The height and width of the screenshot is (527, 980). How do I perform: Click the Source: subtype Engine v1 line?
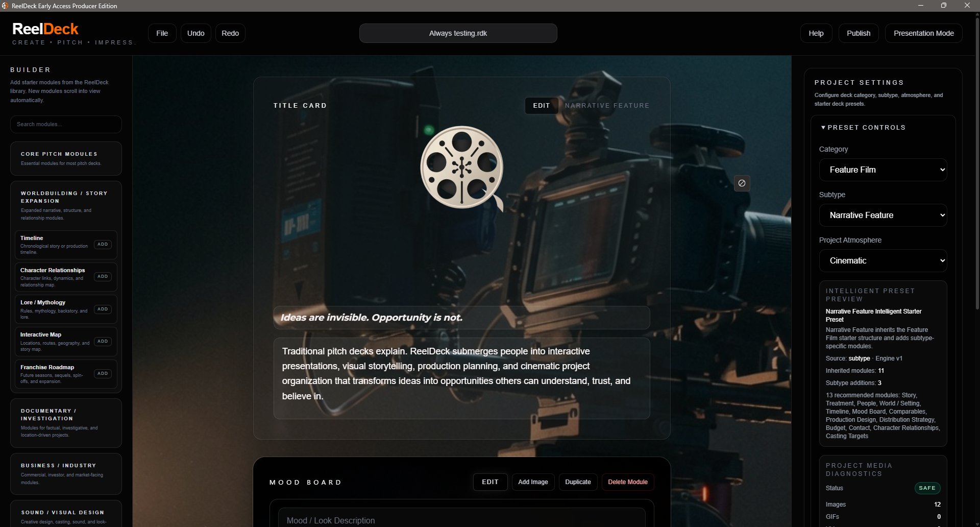click(864, 358)
